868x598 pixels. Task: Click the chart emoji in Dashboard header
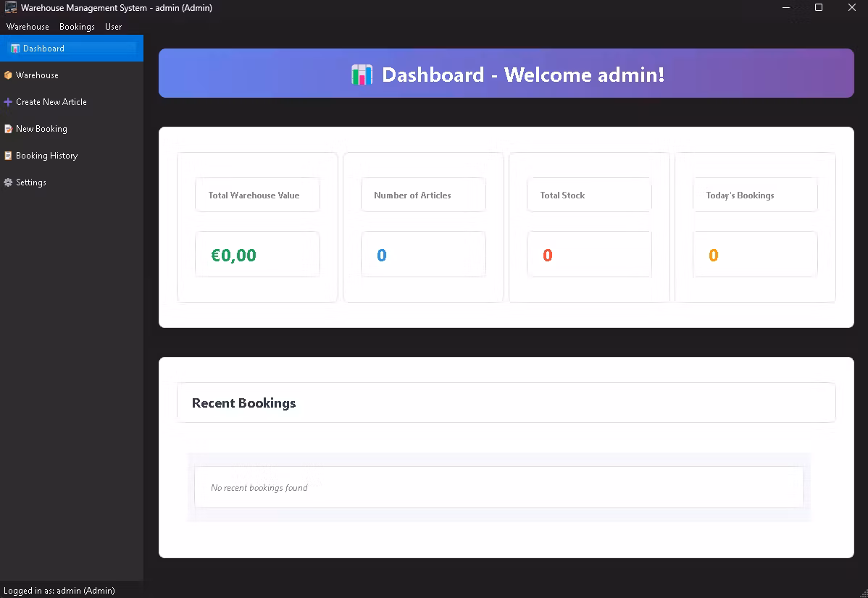(362, 75)
